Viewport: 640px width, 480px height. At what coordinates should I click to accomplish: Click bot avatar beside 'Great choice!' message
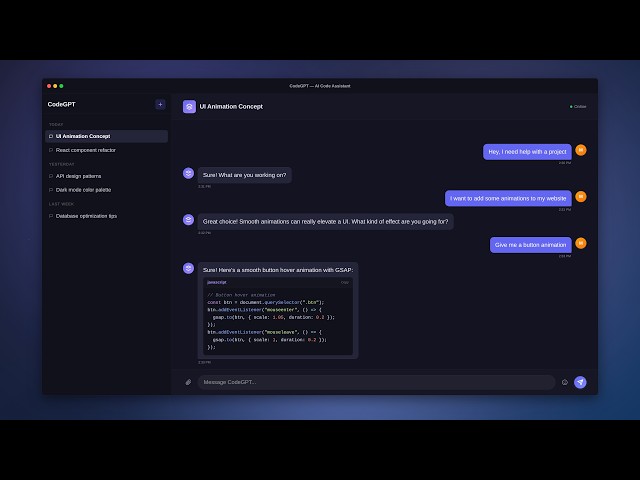click(188, 220)
